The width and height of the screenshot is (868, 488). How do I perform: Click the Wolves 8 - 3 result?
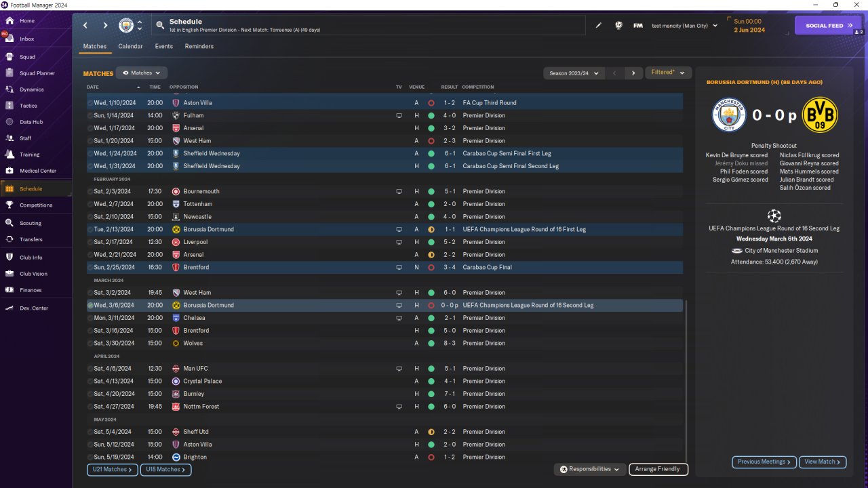(450, 344)
